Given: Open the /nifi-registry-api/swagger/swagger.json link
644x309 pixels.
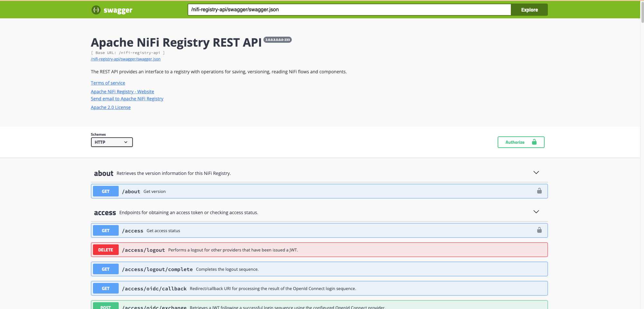Looking at the screenshot, I should 125,59.
